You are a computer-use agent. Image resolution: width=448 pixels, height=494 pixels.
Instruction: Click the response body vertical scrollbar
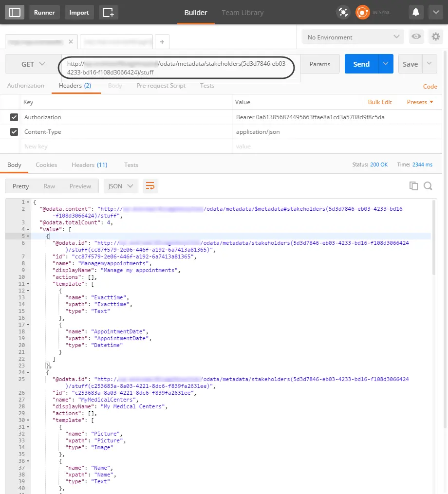[434, 238]
